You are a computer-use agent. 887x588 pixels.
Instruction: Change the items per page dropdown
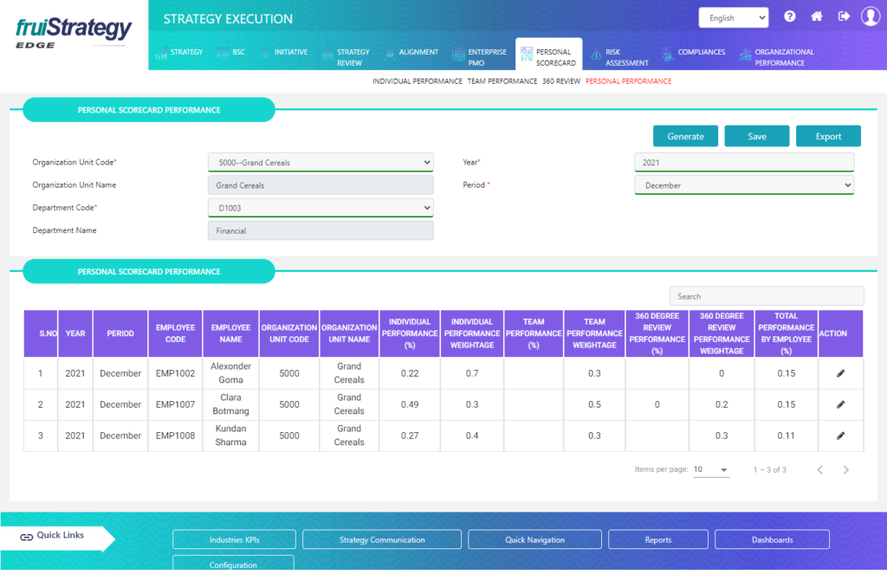711,469
